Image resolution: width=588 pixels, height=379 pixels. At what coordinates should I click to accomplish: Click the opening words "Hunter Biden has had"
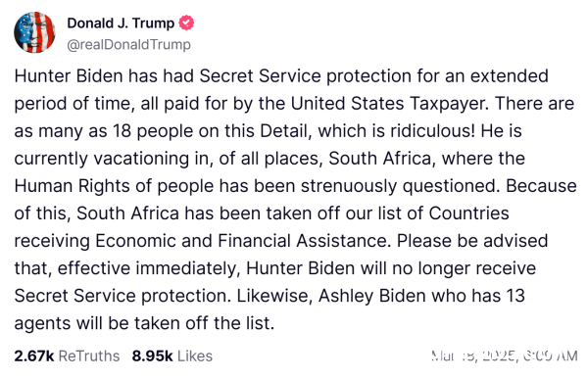click(x=104, y=76)
